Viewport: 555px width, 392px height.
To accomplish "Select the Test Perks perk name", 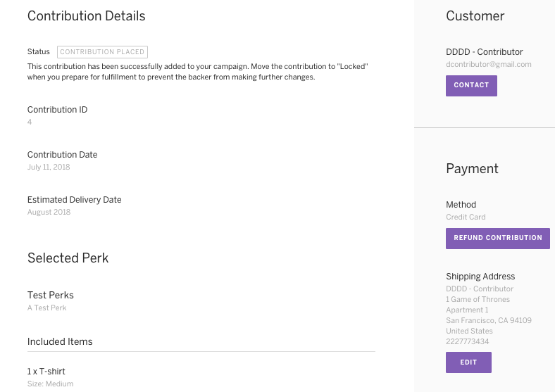I will [50, 295].
